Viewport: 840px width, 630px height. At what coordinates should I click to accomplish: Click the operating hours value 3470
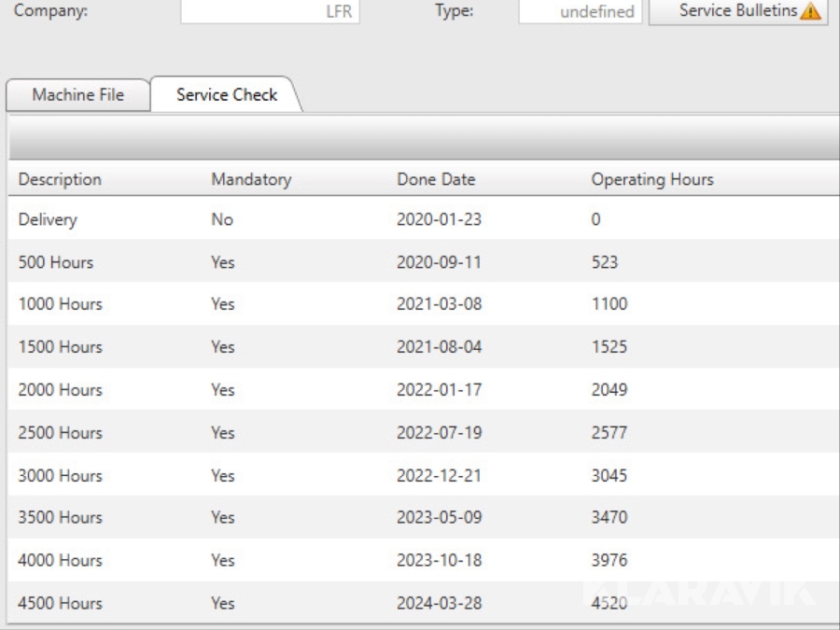tap(609, 517)
